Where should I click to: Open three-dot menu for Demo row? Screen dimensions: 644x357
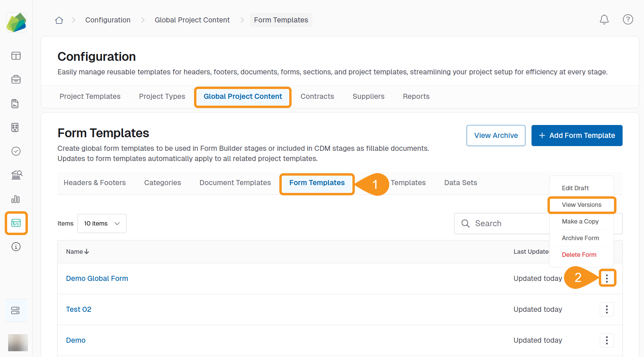607,340
